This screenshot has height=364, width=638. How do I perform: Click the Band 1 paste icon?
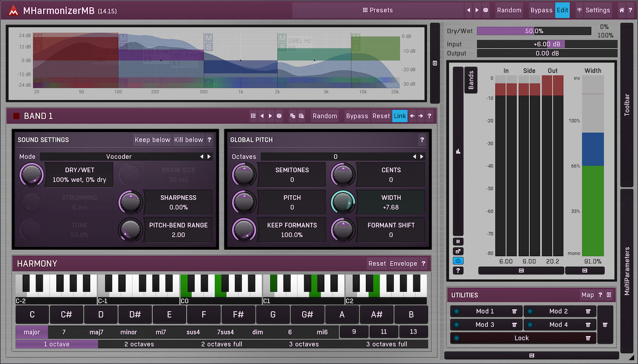tap(301, 116)
